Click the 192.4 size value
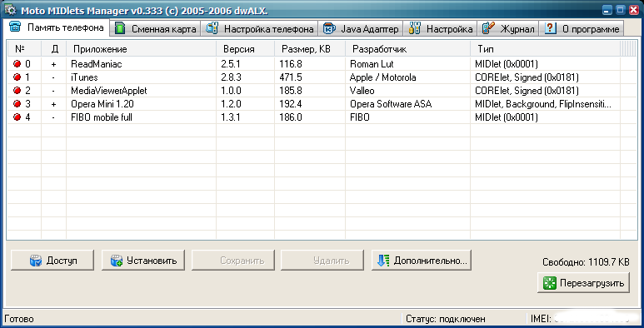Screen dimensions: 644x328 click(x=291, y=104)
